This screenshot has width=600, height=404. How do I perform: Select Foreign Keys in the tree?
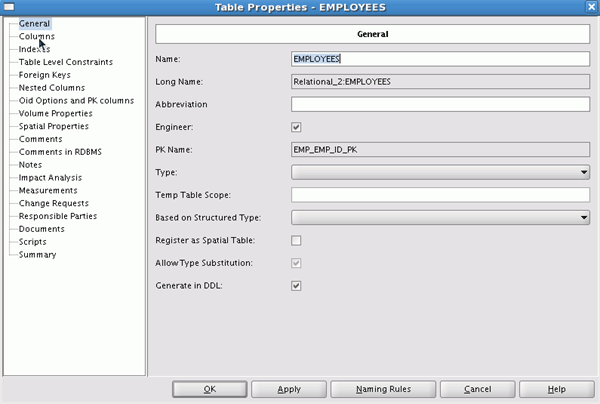44,75
